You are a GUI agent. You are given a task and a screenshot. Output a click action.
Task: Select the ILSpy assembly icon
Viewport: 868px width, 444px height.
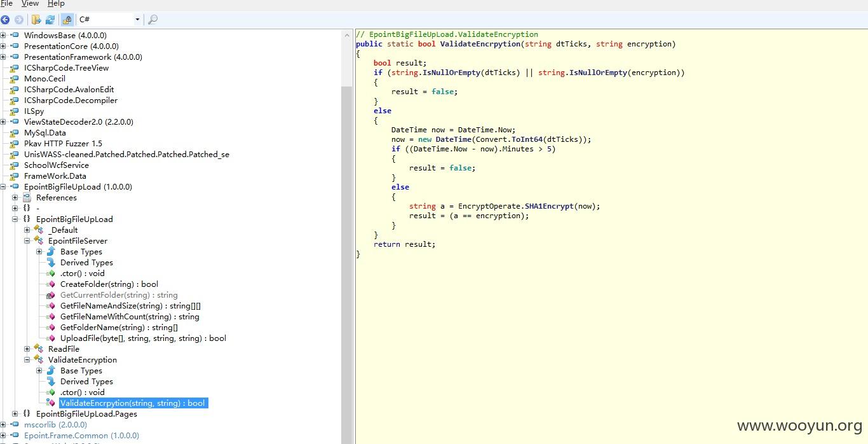[15, 111]
